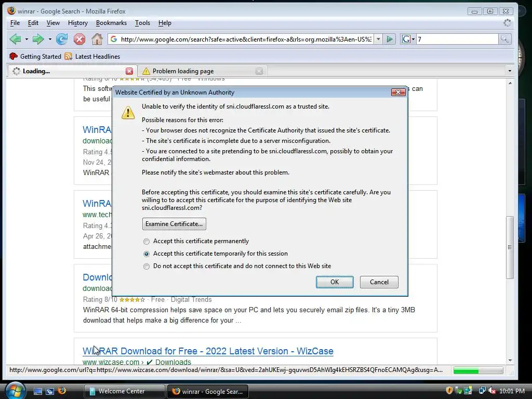Click the vertical scrollbar thumb
This screenshot has width=532, height=399.
tap(510, 247)
